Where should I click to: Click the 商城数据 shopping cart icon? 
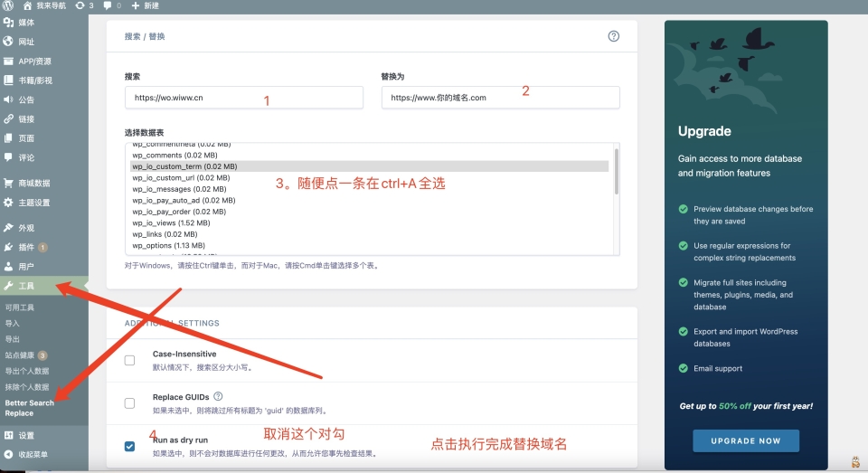tap(8, 183)
